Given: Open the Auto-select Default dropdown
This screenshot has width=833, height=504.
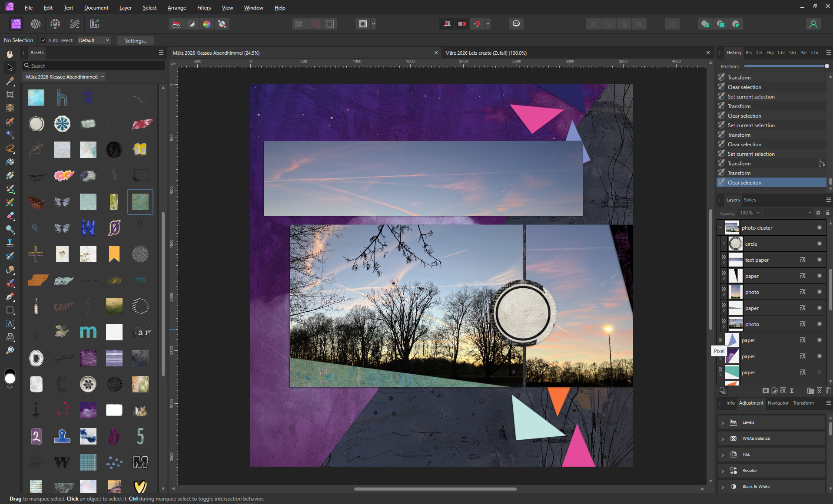Looking at the screenshot, I should 94,40.
